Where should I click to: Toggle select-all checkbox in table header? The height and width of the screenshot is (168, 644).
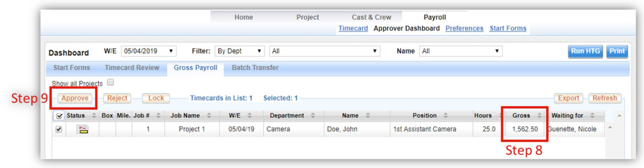tap(59, 116)
